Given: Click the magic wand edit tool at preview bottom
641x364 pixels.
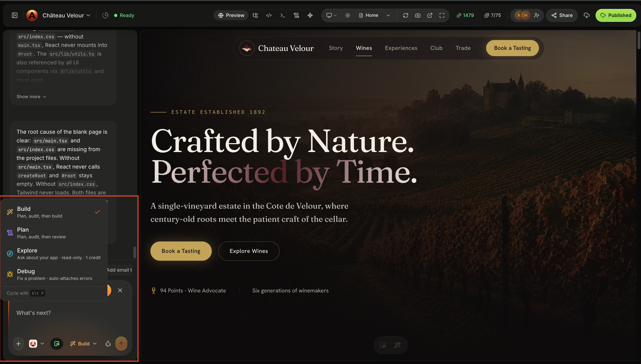Looking at the screenshot, I should click(x=397, y=345).
